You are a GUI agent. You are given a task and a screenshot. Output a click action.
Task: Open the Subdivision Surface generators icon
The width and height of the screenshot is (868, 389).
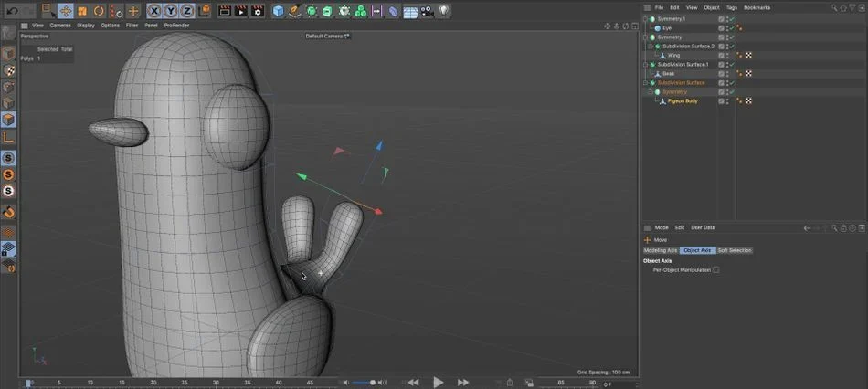click(x=312, y=11)
